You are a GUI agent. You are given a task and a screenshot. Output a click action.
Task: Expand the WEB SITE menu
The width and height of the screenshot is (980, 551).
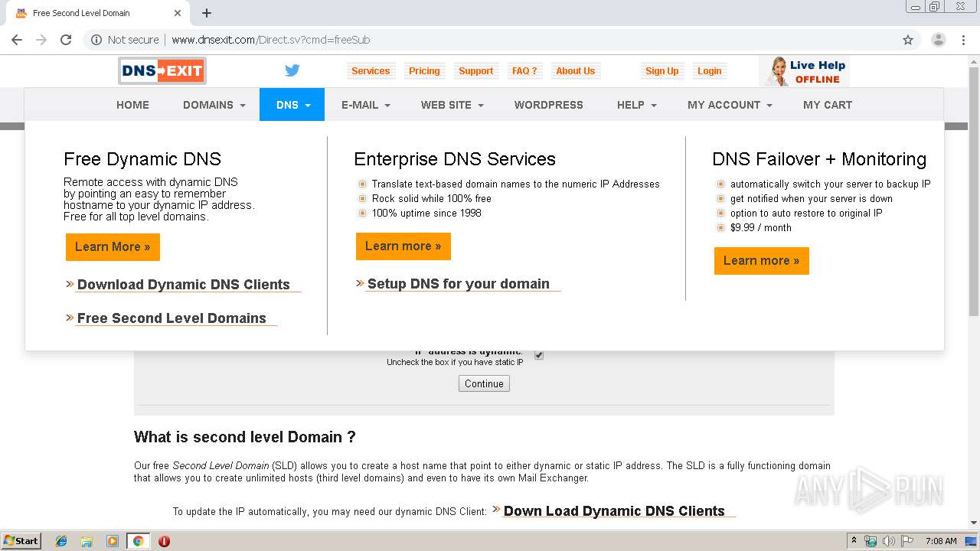[x=452, y=105]
